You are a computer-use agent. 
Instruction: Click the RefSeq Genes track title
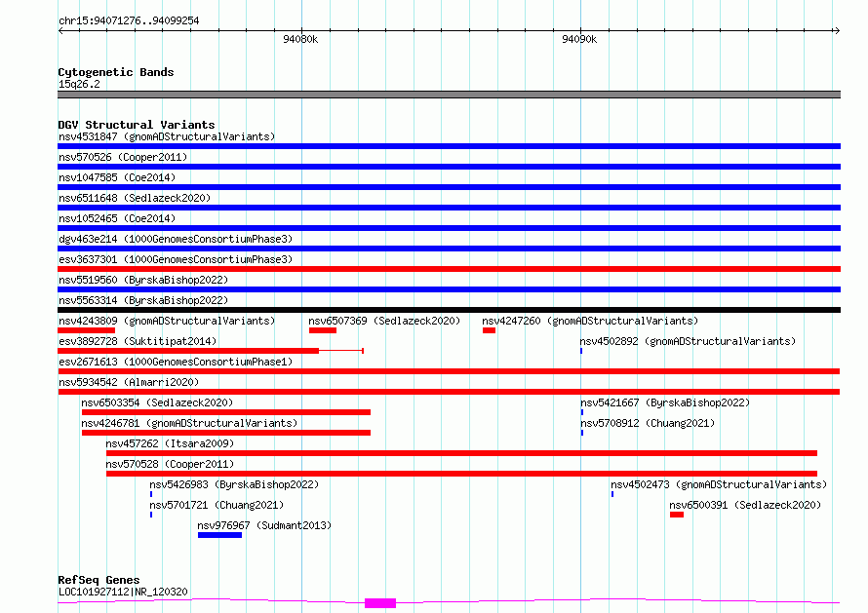pos(99,580)
